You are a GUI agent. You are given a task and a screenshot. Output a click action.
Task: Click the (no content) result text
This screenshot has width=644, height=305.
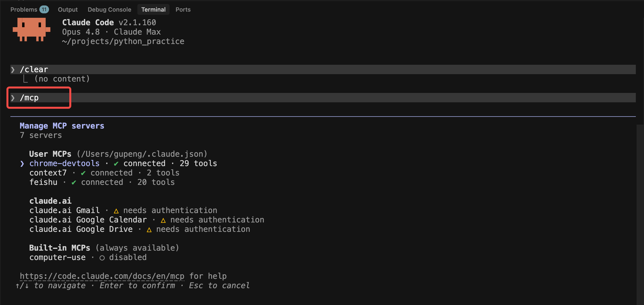(x=62, y=79)
